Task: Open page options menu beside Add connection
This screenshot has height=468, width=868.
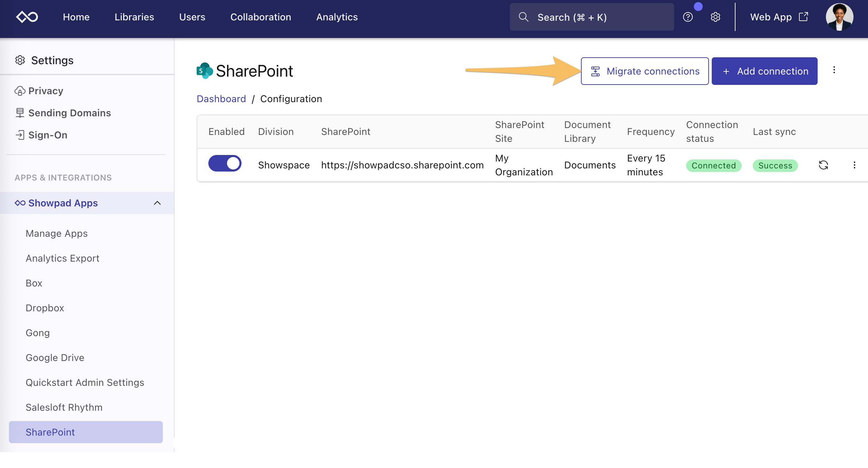Action: click(834, 70)
